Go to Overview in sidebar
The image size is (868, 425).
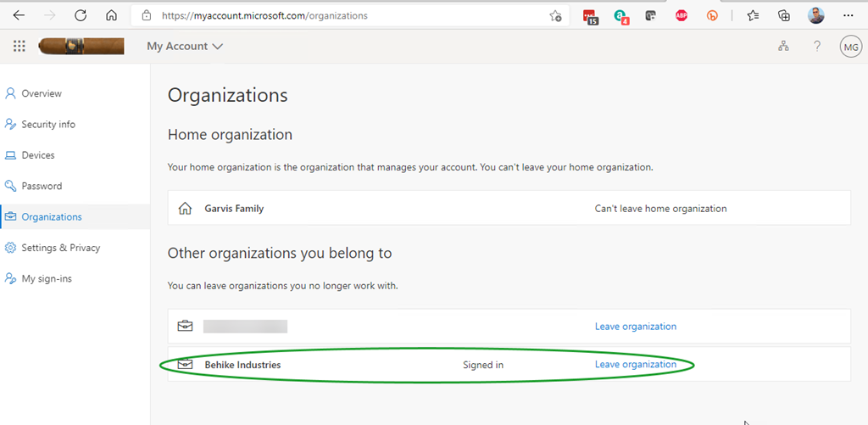click(42, 93)
